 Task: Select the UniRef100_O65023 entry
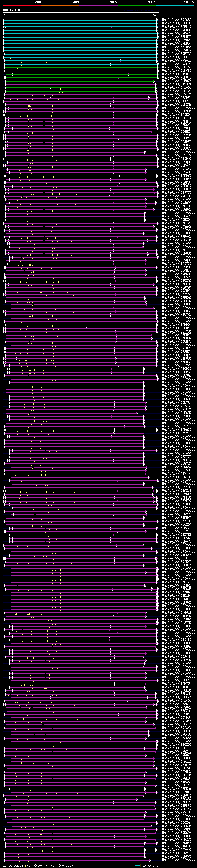[x=177, y=40]
